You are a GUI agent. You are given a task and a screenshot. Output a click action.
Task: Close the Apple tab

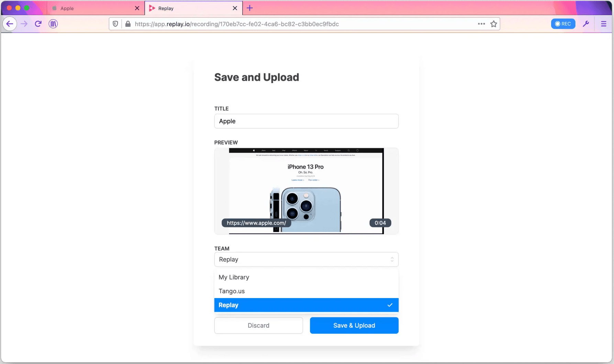[x=137, y=8]
